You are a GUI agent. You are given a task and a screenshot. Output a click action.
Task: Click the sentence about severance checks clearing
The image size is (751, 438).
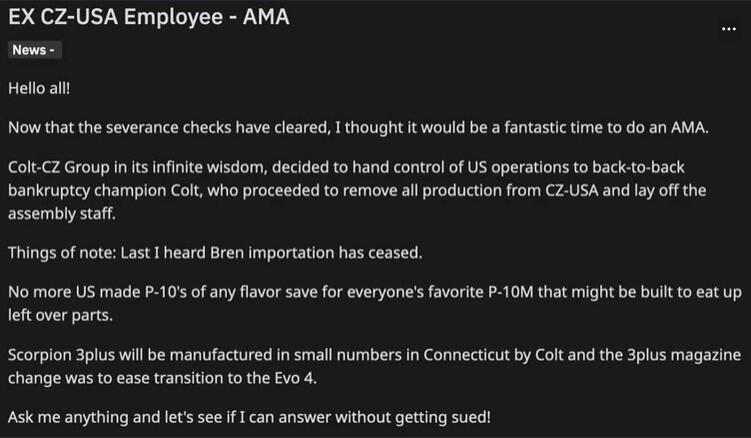coord(358,128)
